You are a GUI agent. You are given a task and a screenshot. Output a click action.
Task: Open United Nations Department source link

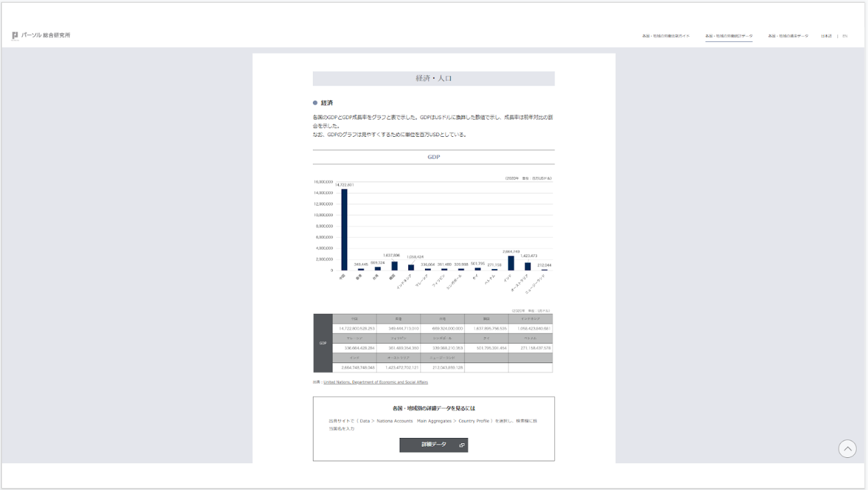(x=376, y=383)
